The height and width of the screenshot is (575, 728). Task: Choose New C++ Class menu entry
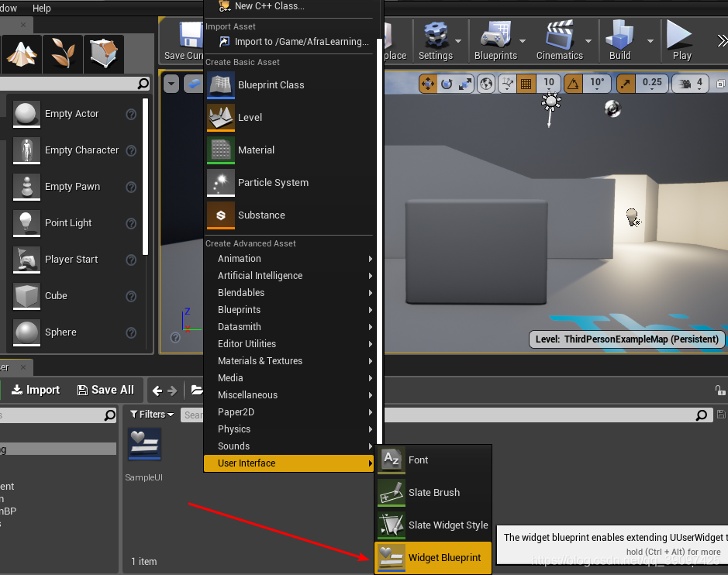pyautogui.click(x=288, y=6)
